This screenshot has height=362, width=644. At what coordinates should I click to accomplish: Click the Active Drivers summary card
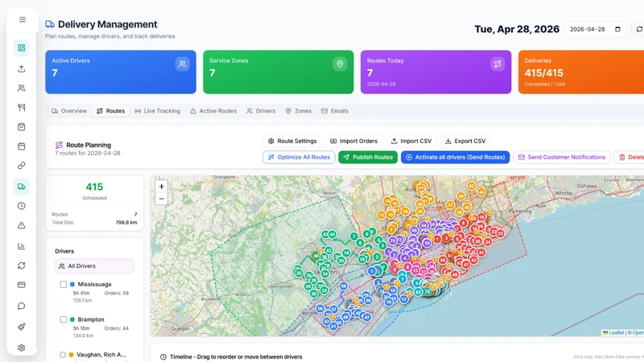(x=121, y=72)
